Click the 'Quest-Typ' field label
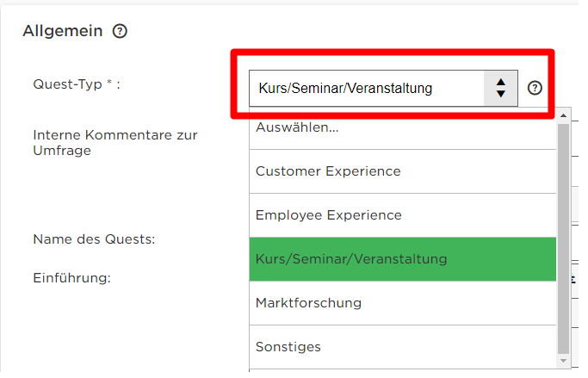The height and width of the screenshot is (378, 588). [67, 84]
